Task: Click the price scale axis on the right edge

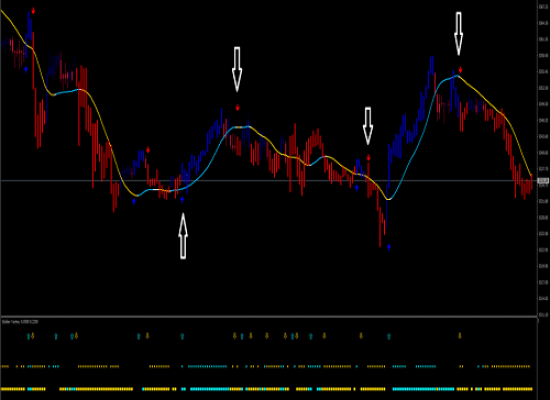Action: 543,158
